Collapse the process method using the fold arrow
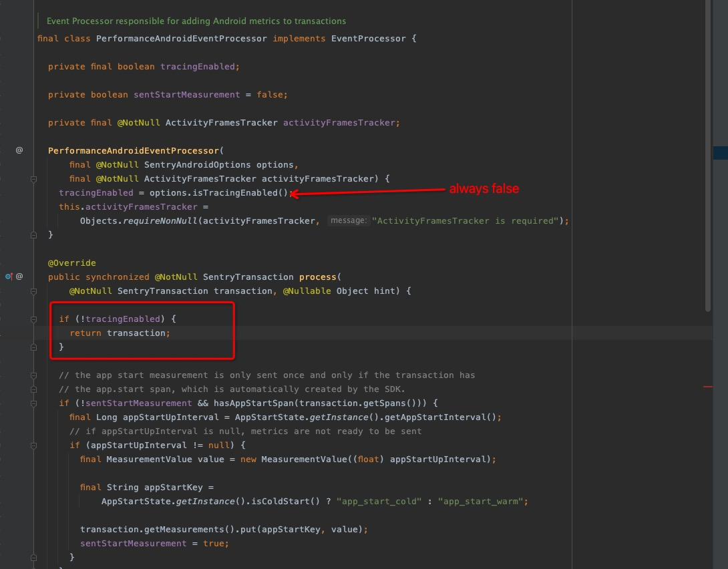This screenshot has height=569, width=728. 33,291
